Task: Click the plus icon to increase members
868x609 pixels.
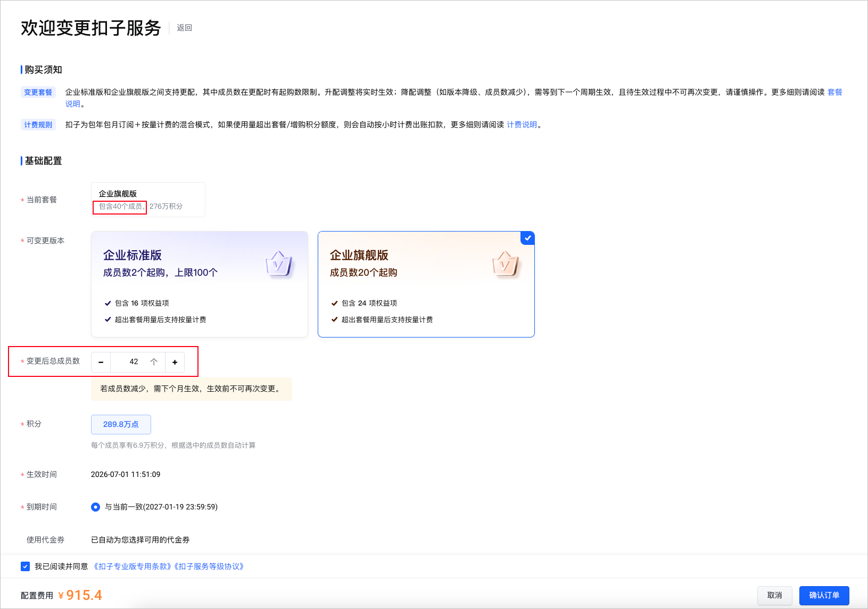Action: [175, 362]
